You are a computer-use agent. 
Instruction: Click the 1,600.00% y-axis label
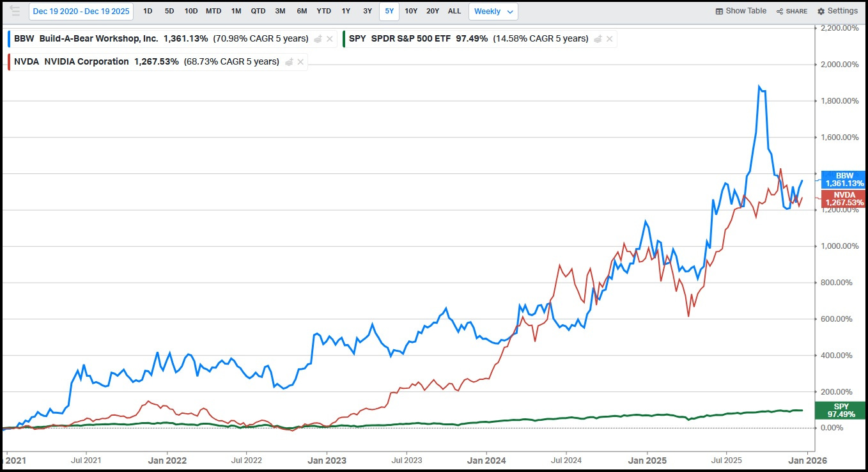pyautogui.click(x=840, y=138)
